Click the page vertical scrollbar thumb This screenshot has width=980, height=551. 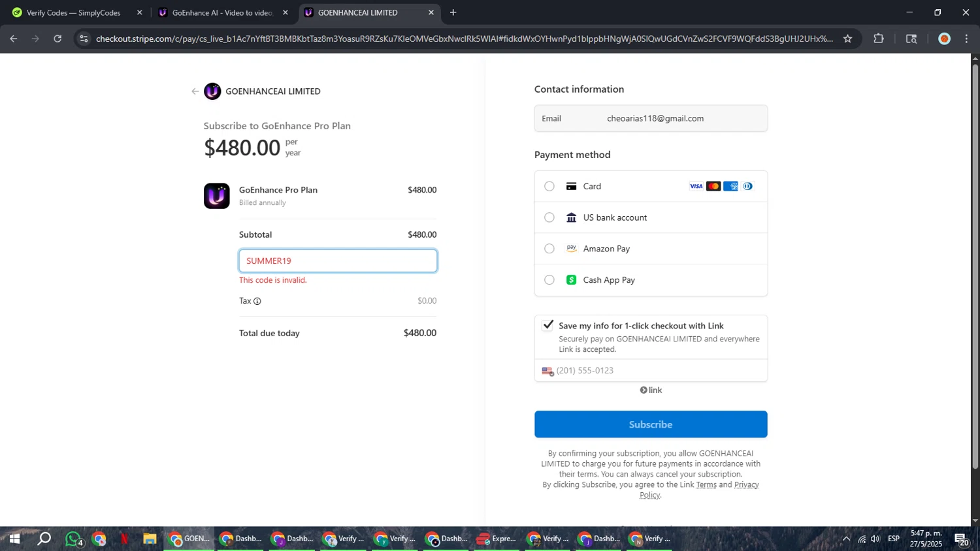point(975,266)
